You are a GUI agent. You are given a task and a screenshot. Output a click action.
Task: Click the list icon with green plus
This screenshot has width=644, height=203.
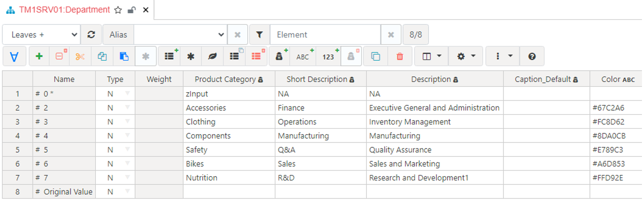tap(169, 56)
